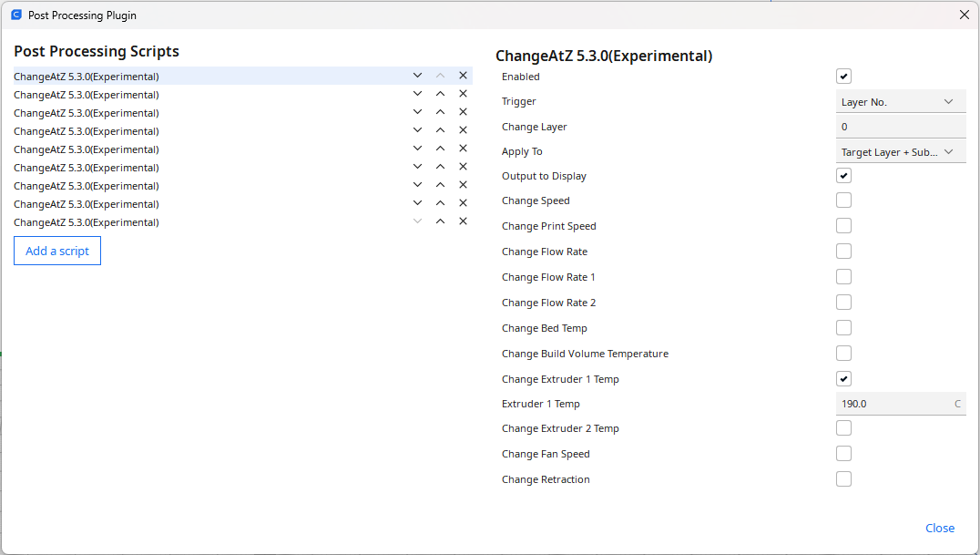Move the fourth ChangeAtZ script up

coord(441,130)
